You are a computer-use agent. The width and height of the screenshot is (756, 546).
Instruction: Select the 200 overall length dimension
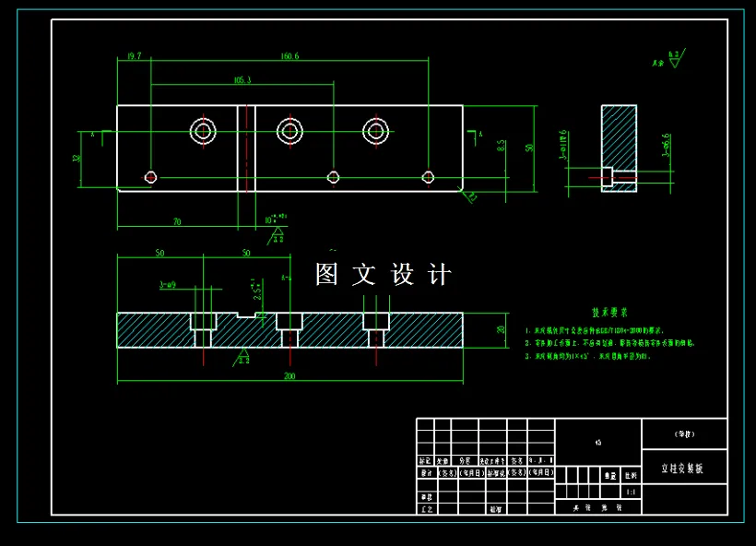[289, 375]
